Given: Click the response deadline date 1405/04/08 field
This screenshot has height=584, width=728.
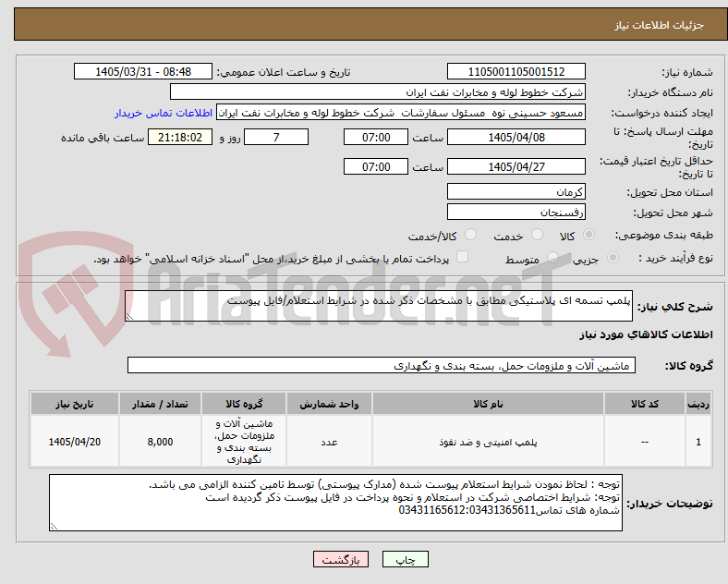Looking at the screenshot, I should (x=516, y=138).
